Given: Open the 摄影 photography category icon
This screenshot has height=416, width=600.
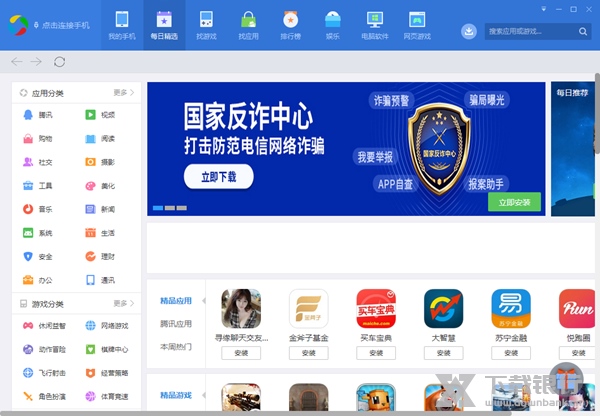Looking at the screenshot, I should point(90,162).
